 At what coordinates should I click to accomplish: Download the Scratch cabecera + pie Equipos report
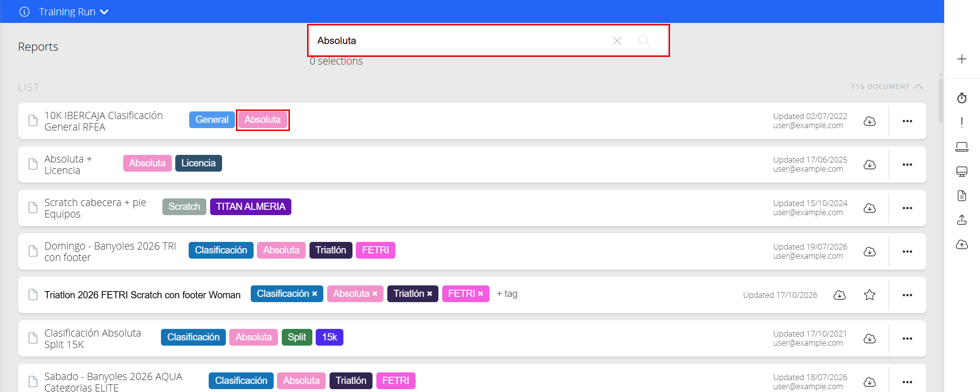pyautogui.click(x=870, y=208)
